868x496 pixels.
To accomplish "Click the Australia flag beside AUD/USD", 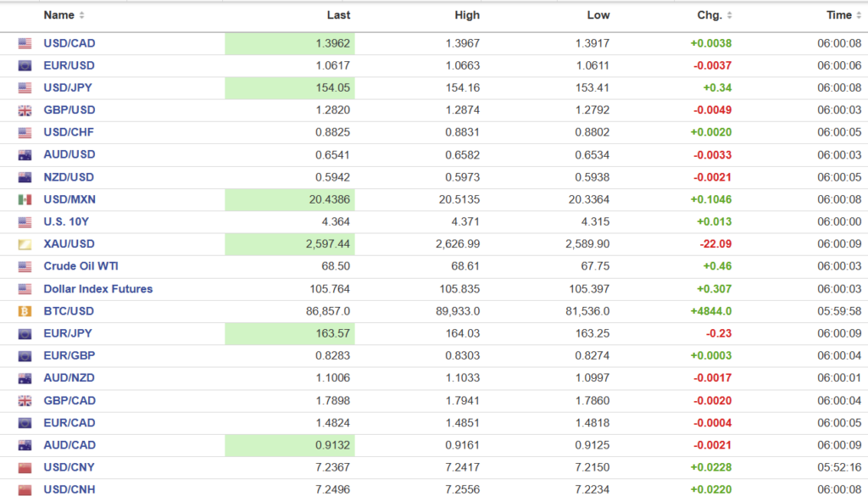I will click(x=25, y=155).
